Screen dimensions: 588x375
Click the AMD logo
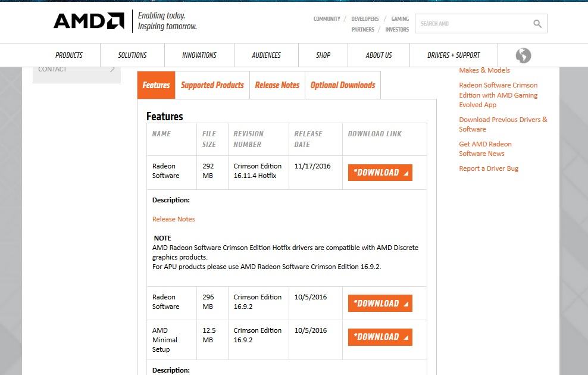[89, 21]
